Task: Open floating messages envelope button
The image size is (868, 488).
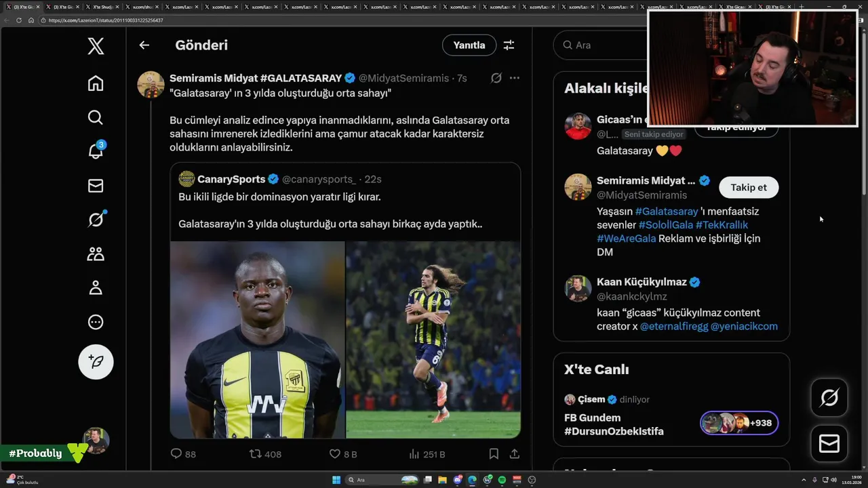Action: 829,444
